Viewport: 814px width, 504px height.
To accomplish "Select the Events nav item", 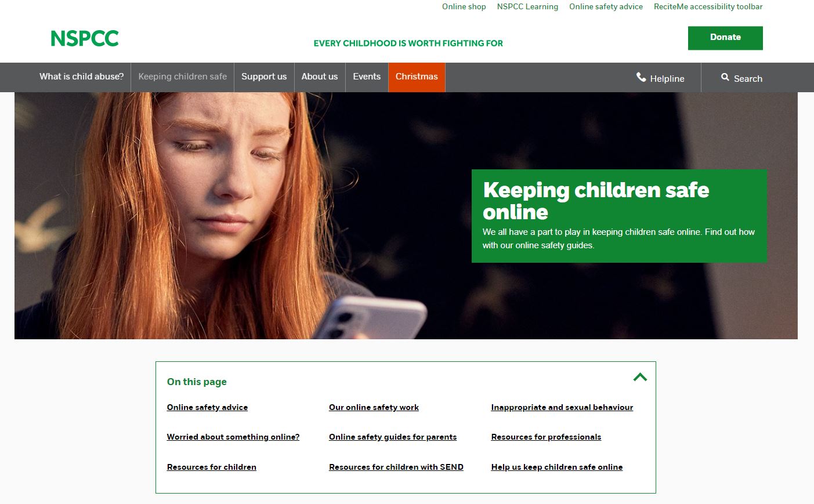I will pyautogui.click(x=367, y=77).
